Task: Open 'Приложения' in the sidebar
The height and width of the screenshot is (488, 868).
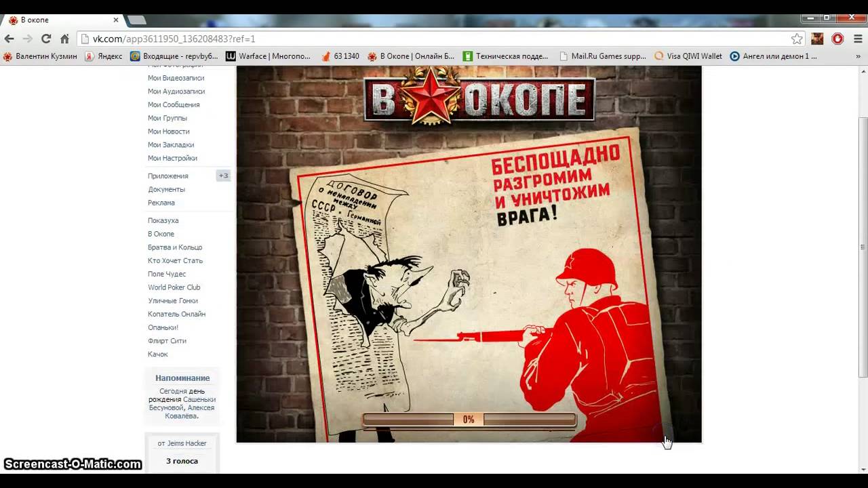Action: pos(167,176)
